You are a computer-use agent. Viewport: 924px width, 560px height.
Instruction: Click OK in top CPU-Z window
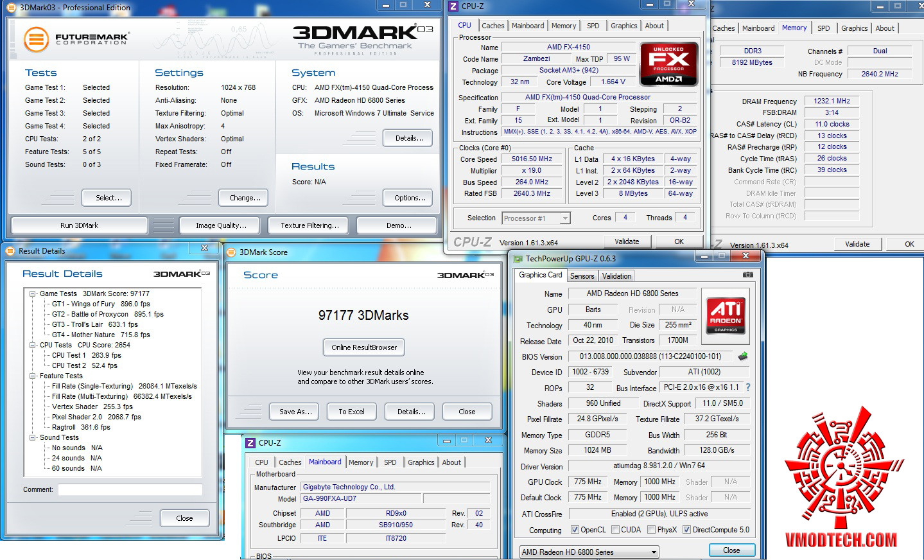coord(679,241)
